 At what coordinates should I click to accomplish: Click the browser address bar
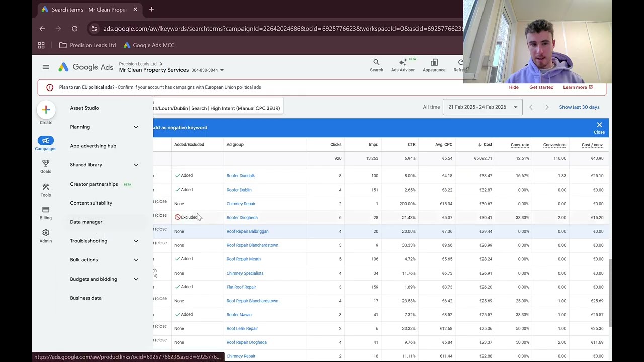[x=282, y=29]
